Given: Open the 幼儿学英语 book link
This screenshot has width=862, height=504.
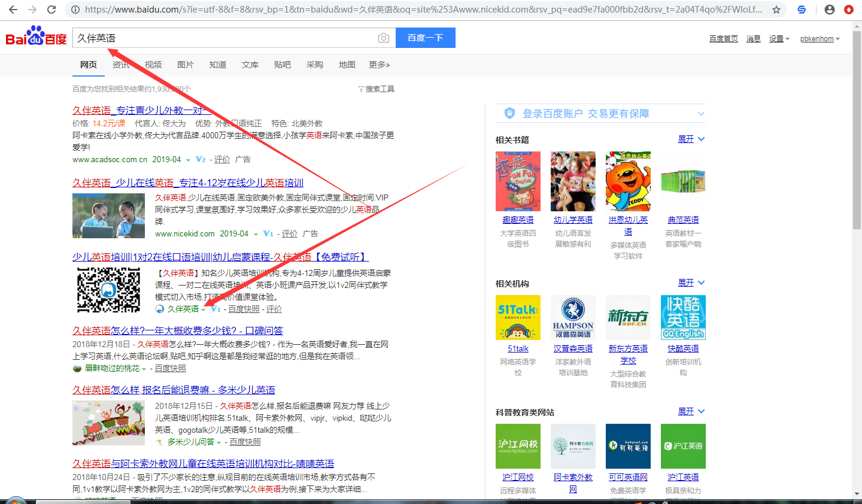Looking at the screenshot, I should [573, 220].
